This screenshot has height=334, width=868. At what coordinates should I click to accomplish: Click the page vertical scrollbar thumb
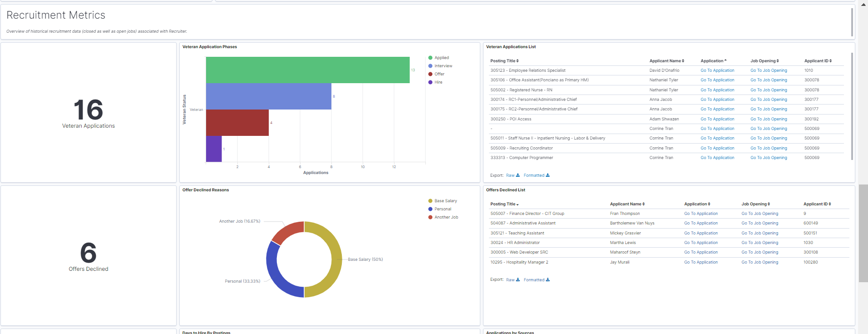863,233
